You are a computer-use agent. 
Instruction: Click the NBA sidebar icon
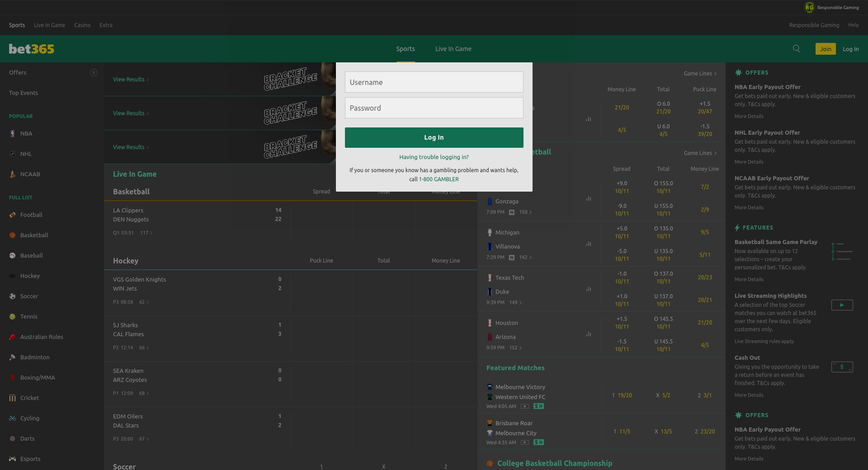coord(13,134)
